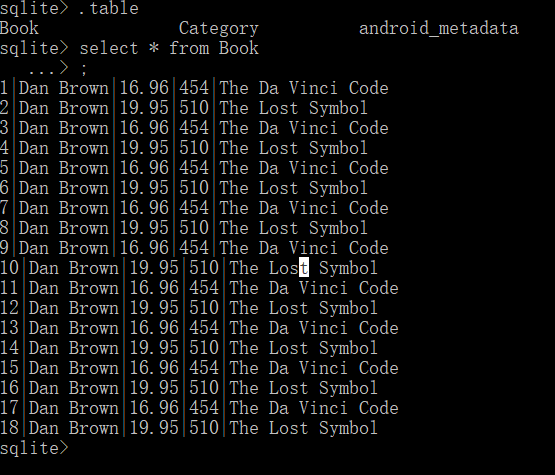The image size is (555, 475).
Task: Click 'Dan Brown' in row 13
Action: point(74,328)
